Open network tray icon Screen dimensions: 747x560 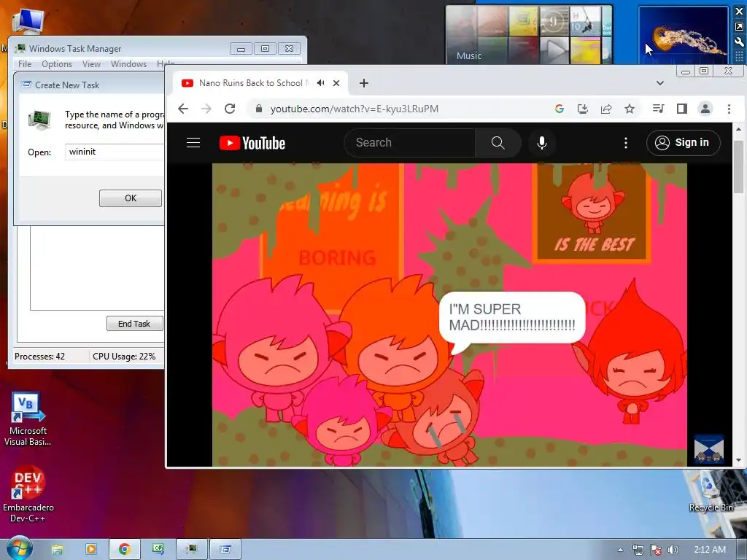click(x=638, y=550)
